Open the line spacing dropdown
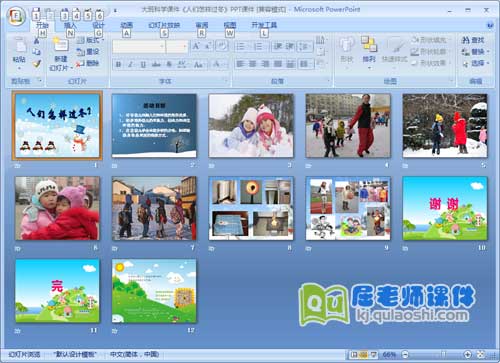 (306, 46)
